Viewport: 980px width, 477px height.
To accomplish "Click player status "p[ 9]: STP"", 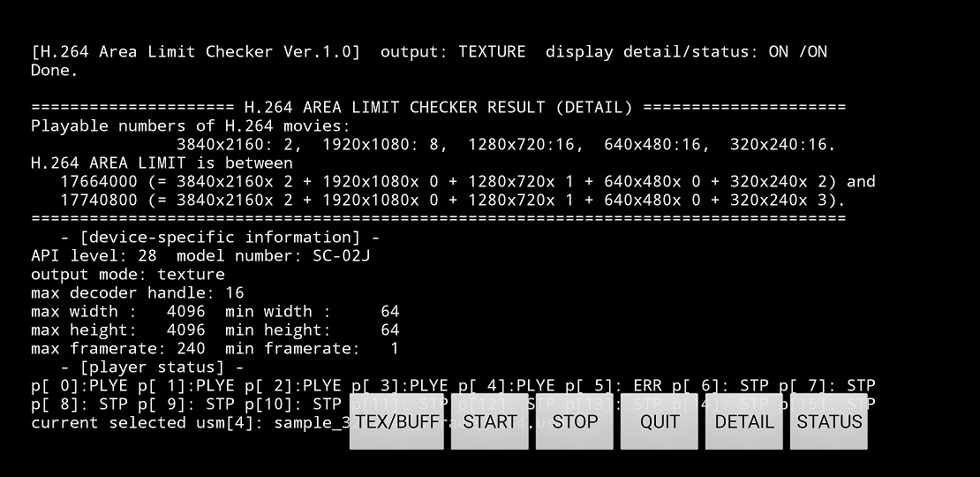I will click(x=185, y=404).
